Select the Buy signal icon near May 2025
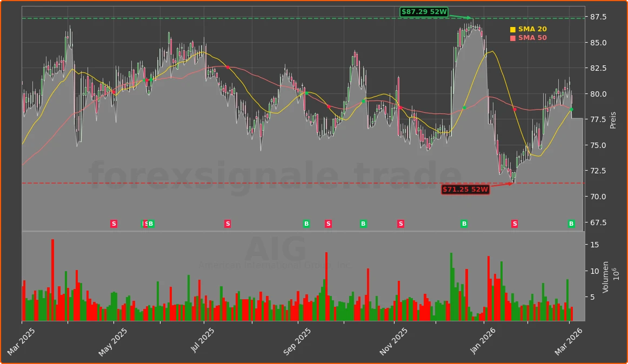The width and height of the screenshot is (628, 364). (x=150, y=223)
